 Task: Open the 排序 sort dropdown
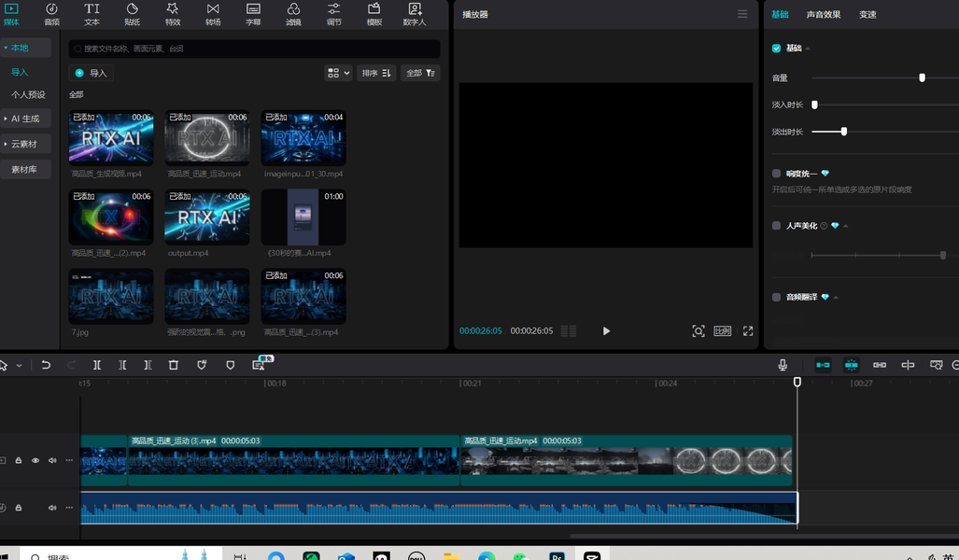click(376, 73)
